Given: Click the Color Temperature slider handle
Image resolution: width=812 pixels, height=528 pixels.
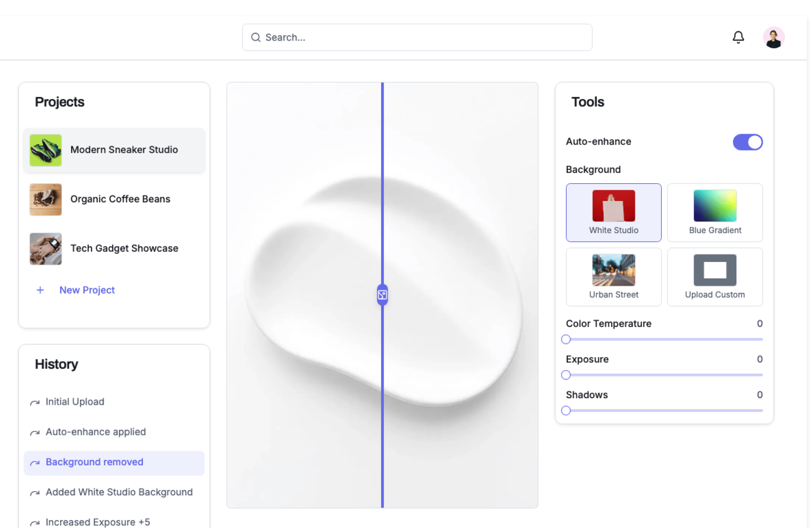Looking at the screenshot, I should 566,339.
